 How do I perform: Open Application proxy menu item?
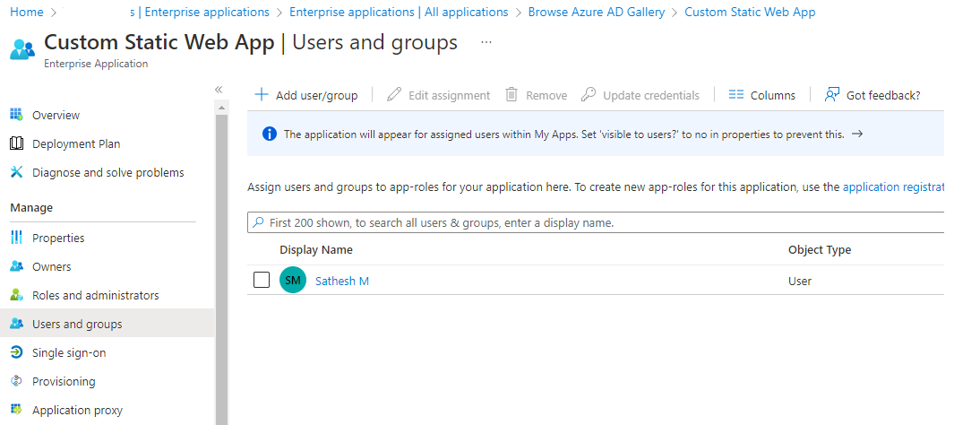coord(78,411)
